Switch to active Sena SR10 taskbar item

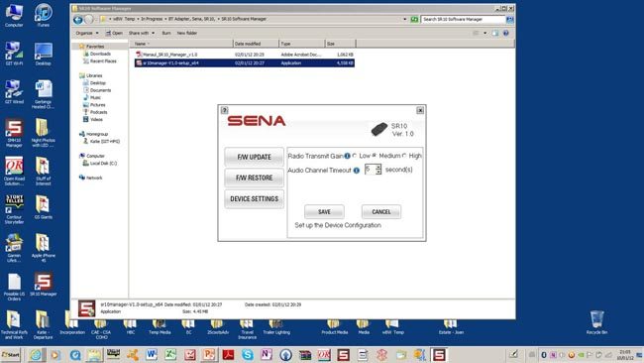coord(439,354)
